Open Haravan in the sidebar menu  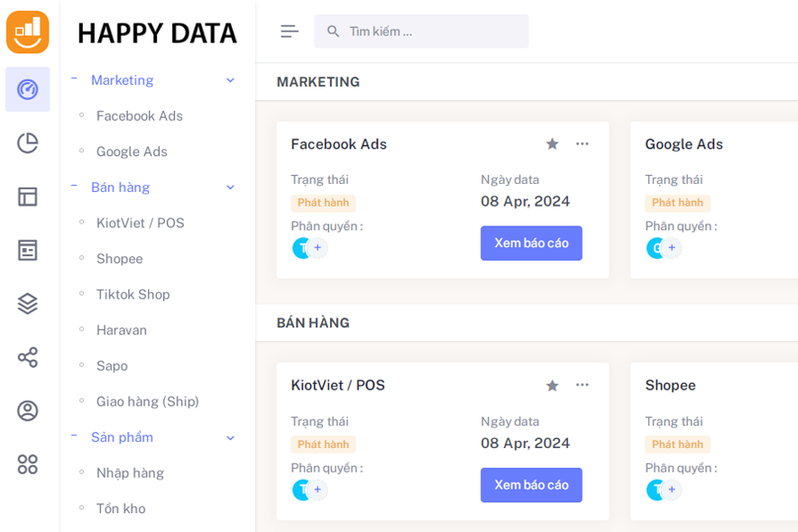[122, 330]
